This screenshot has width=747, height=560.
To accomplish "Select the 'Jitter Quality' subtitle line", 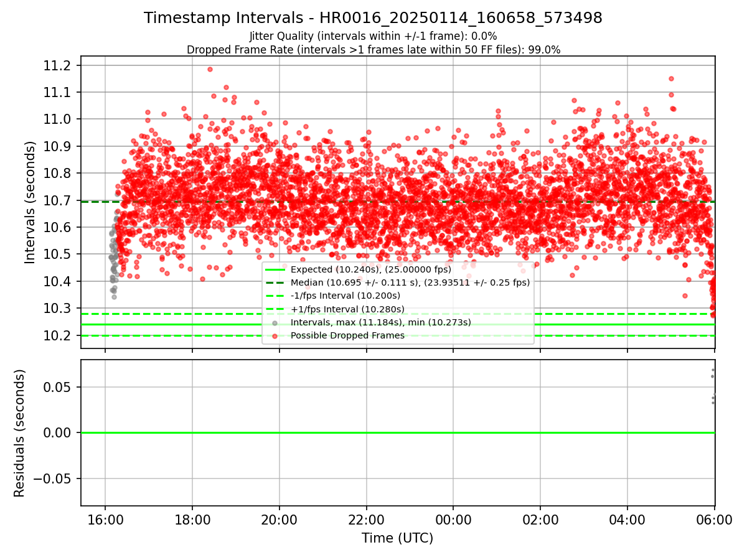I will click(373, 36).
